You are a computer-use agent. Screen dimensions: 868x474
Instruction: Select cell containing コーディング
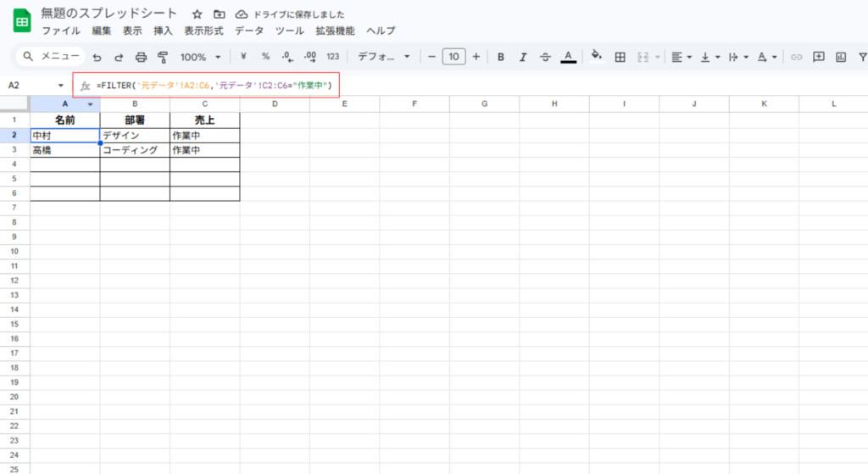(135, 150)
